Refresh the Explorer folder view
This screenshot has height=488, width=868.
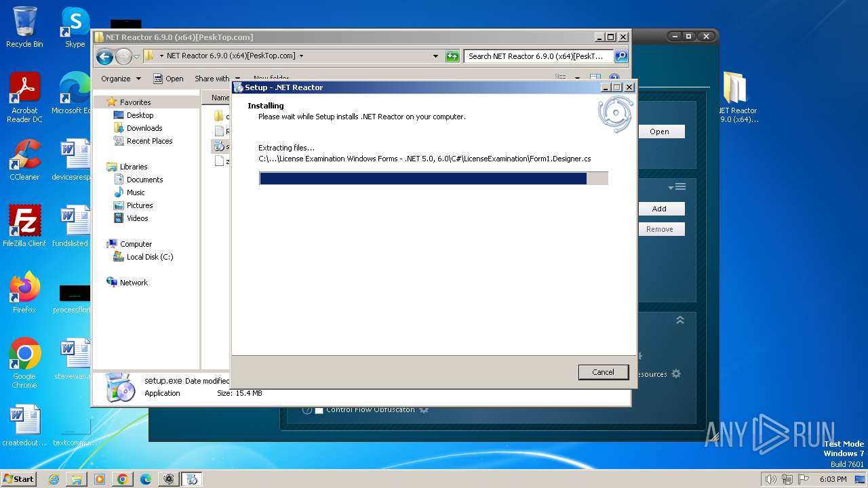[452, 56]
